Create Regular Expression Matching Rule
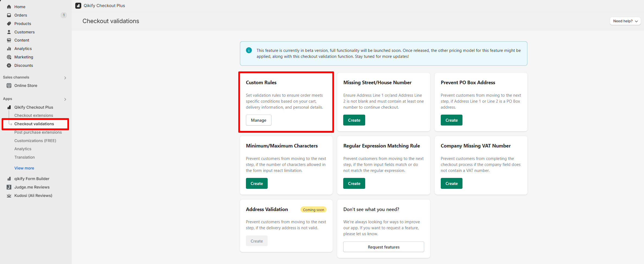 (x=354, y=184)
